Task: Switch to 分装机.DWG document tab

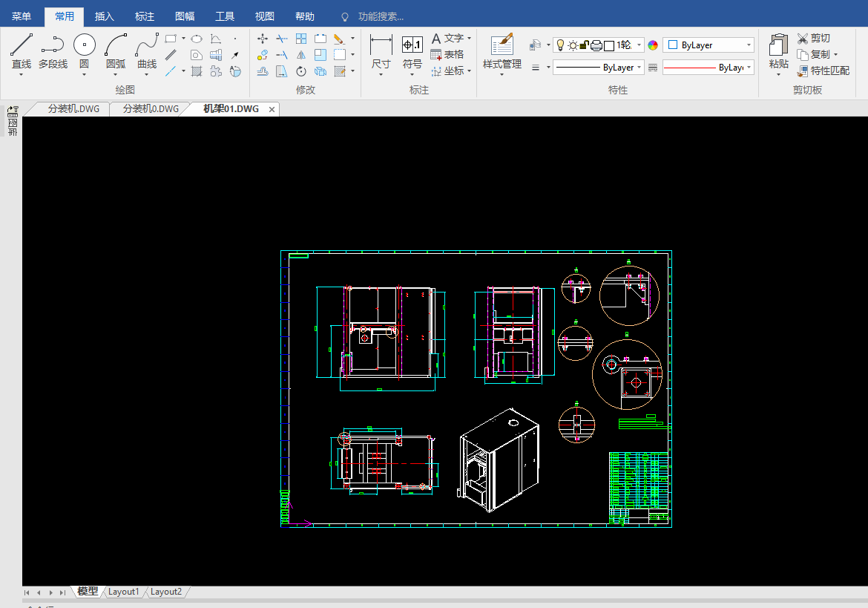Action: click(73, 109)
